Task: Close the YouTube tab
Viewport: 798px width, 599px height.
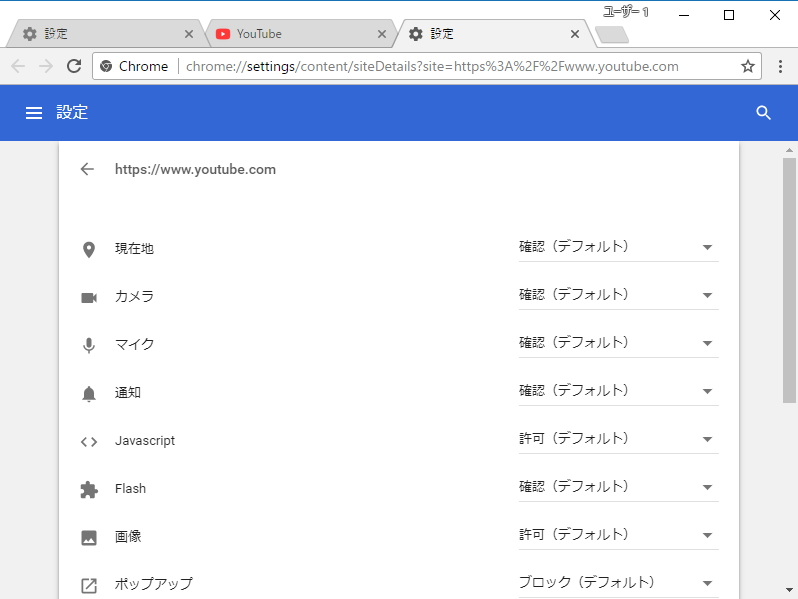Action: (x=382, y=34)
